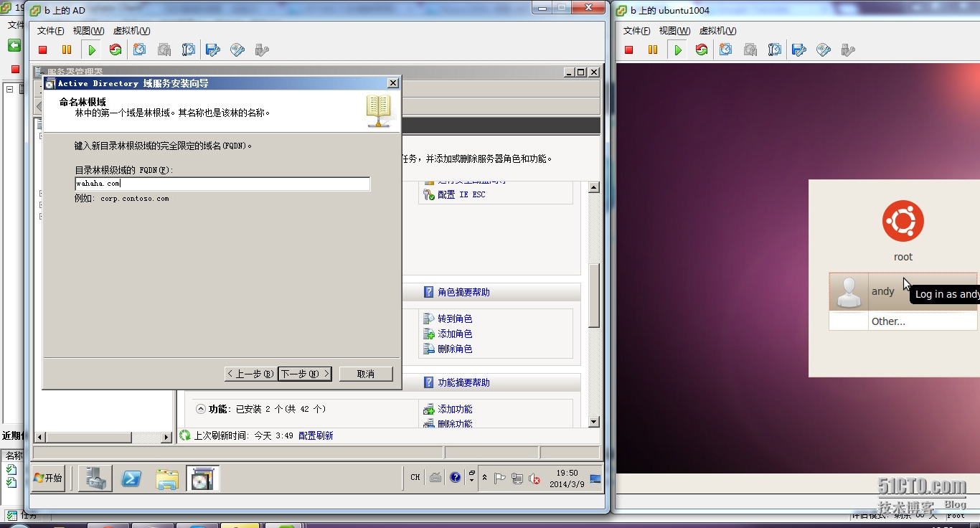Click the 删除角色 link
Image resolution: width=980 pixels, height=528 pixels.
point(455,349)
